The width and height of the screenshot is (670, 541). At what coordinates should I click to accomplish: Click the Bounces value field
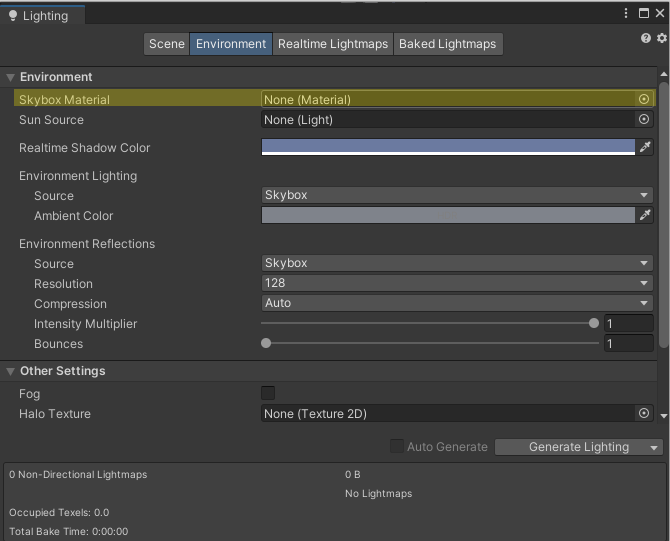point(628,344)
